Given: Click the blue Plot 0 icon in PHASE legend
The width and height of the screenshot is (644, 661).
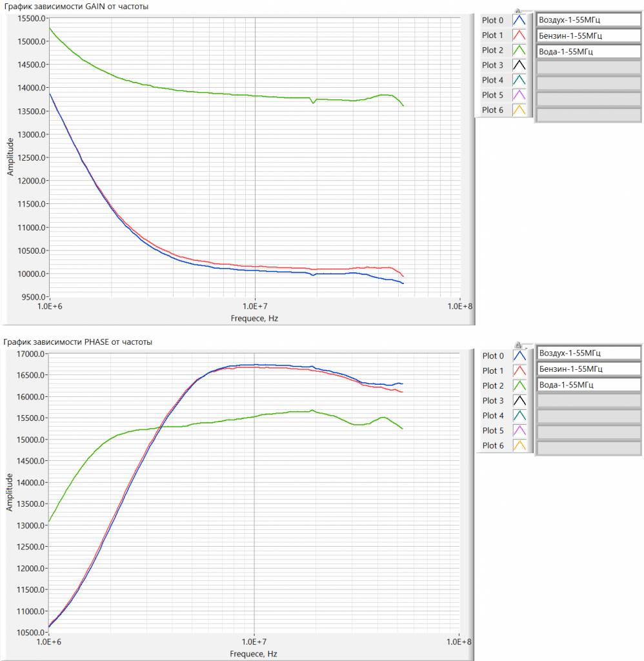Looking at the screenshot, I should (x=519, y=356).
